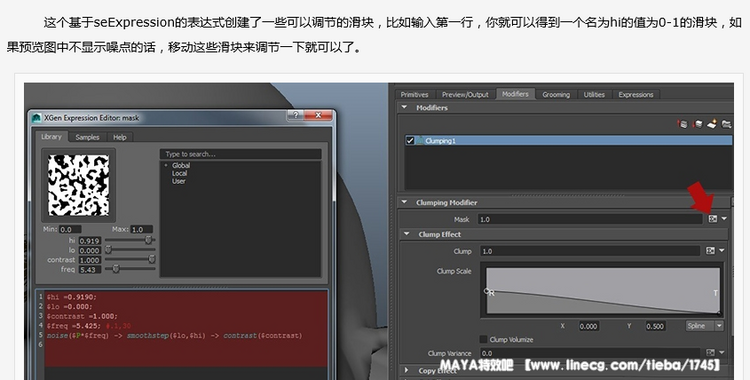
Task: Click inside the Clump Scale ramp curve
Action: [x=603, y=291]
